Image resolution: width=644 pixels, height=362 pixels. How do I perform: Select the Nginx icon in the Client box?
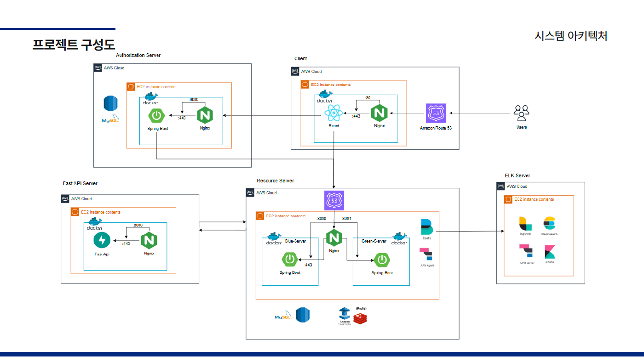(379, 113)
